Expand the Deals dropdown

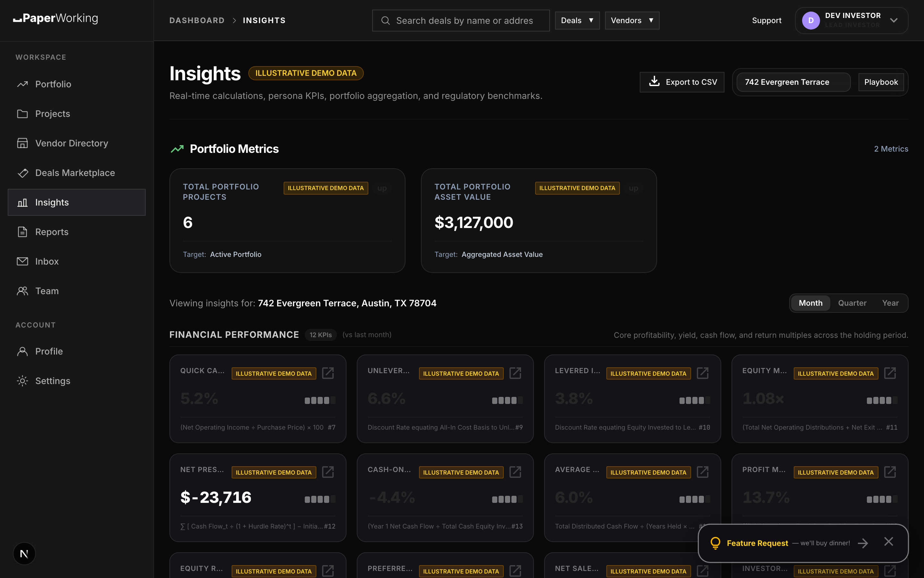[577, 21]
